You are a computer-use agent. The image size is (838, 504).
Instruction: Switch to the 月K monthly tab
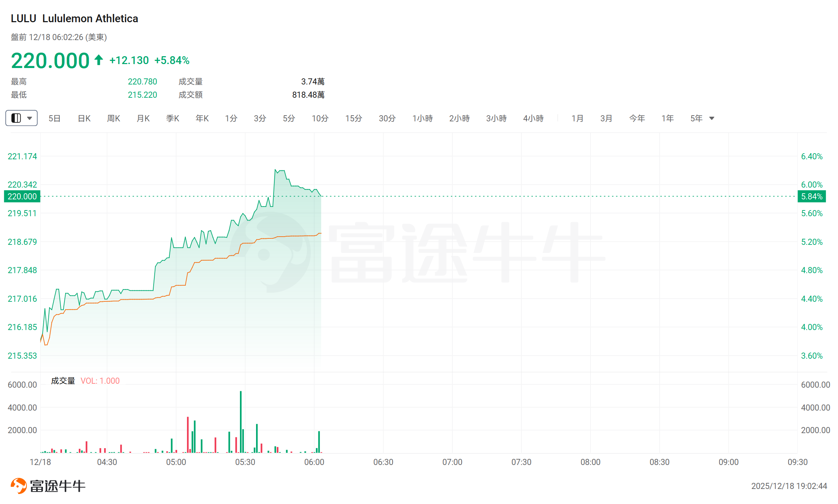pyautogui.click(x=143, y=118)
